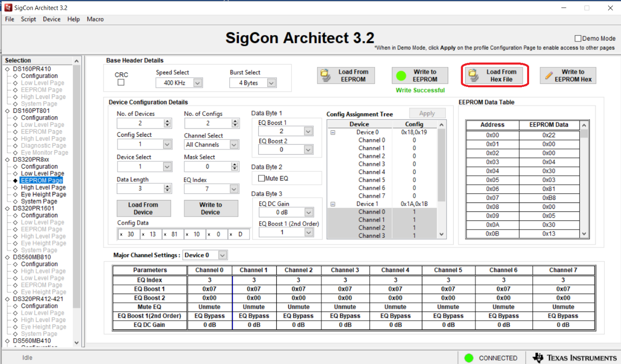Click the pencil icon on Write to EEPROM Hex
Viewport: 621px width, 364px height.
549,75
